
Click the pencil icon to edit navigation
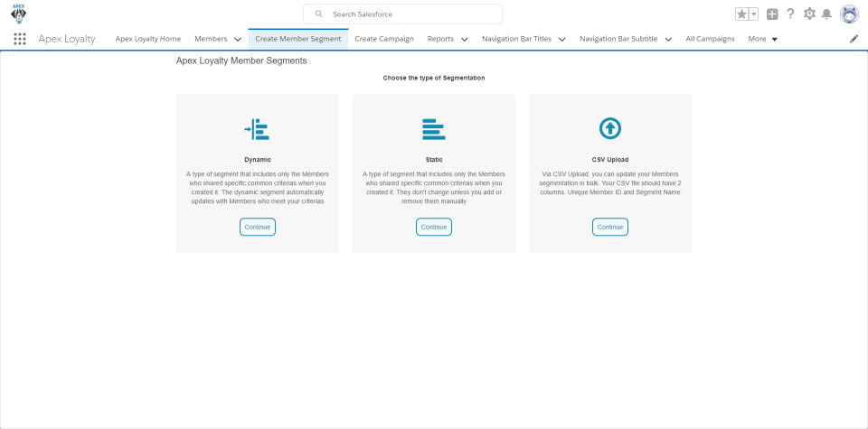854,39
